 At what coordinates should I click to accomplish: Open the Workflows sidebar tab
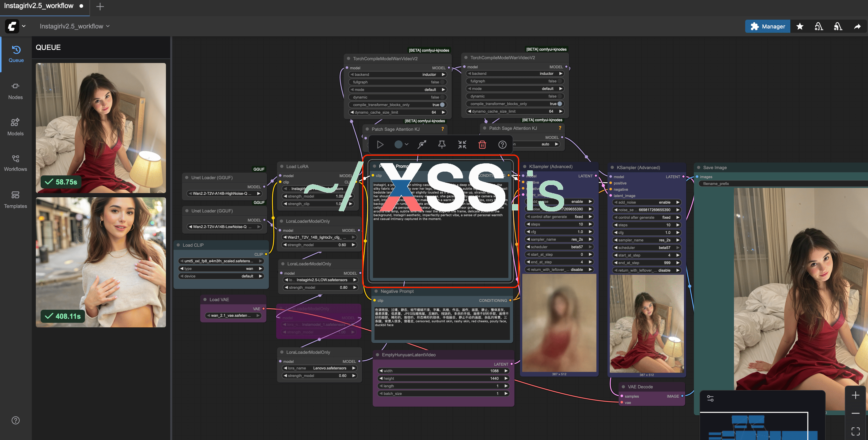(x=15, y=163)
